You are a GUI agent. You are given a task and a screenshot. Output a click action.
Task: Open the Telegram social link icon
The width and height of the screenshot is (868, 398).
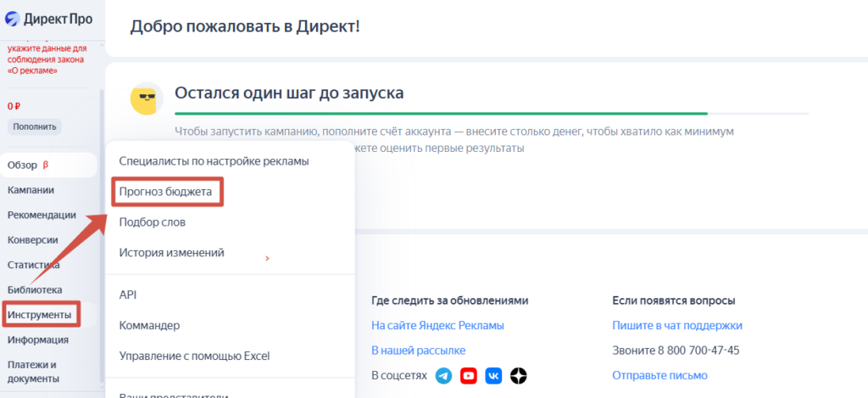443,376
